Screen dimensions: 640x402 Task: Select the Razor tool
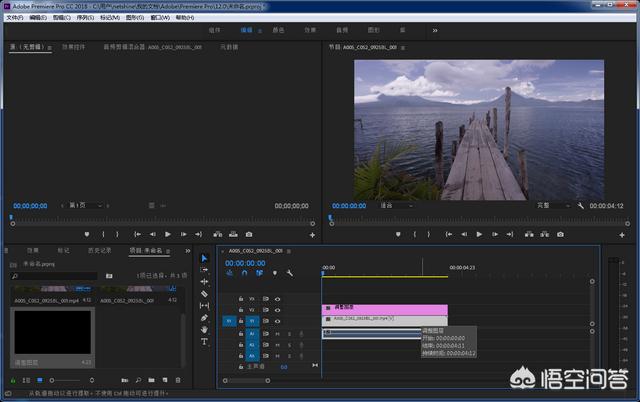click(x=204, y=294)
